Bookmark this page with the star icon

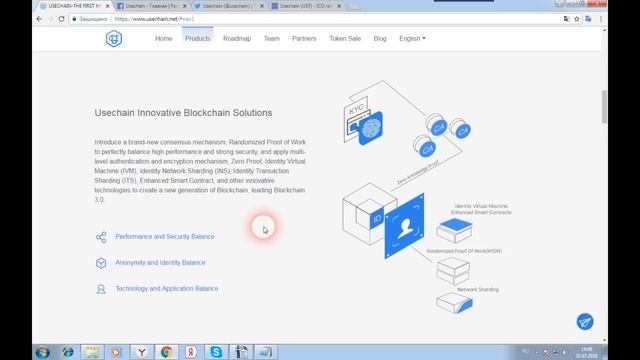click(x=577, y=19)
